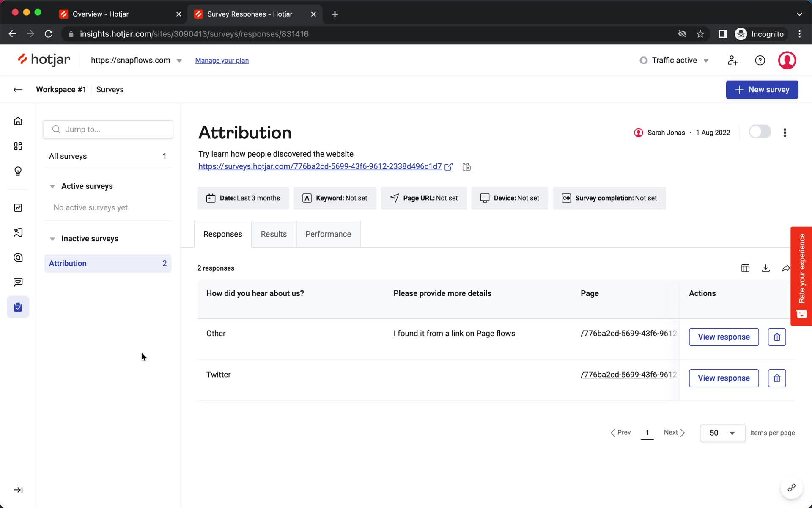
Task: Share responses with the share arrow icon
Action: click(786, 268)
